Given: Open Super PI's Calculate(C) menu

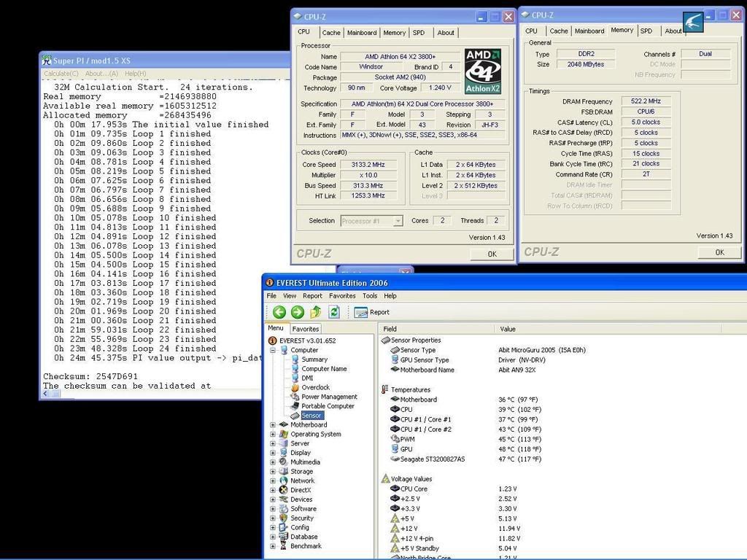Looking at the screenshot, I should tap(61, 74).
